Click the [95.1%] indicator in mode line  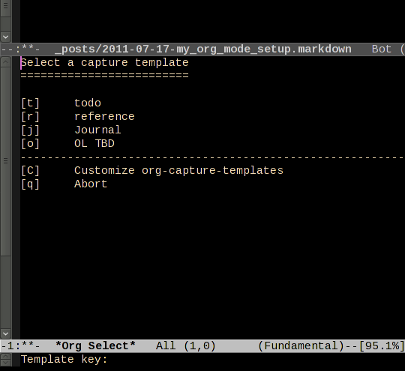[x=382, y=346]
